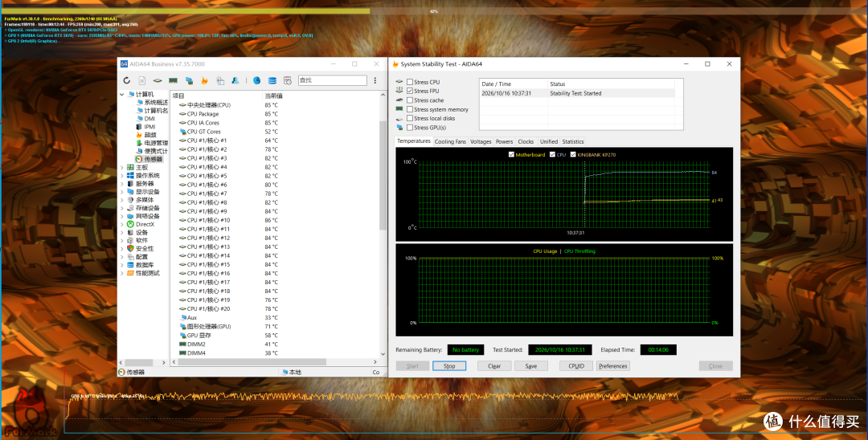Expand the 配置 tree node
868x440 pixels.
122,257
